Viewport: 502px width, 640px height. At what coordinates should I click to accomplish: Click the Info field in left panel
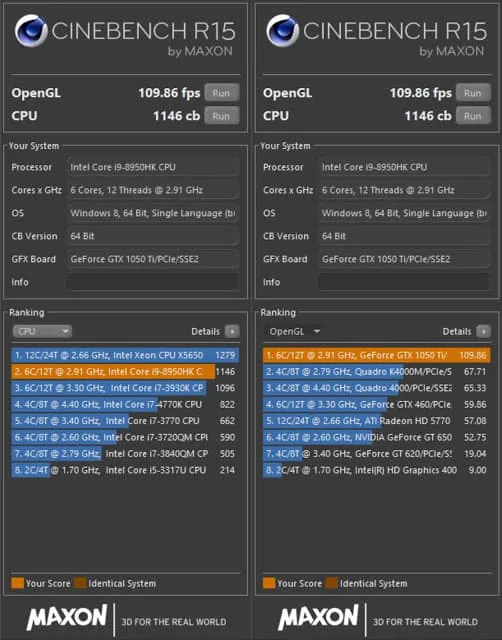tap(152, 282)
